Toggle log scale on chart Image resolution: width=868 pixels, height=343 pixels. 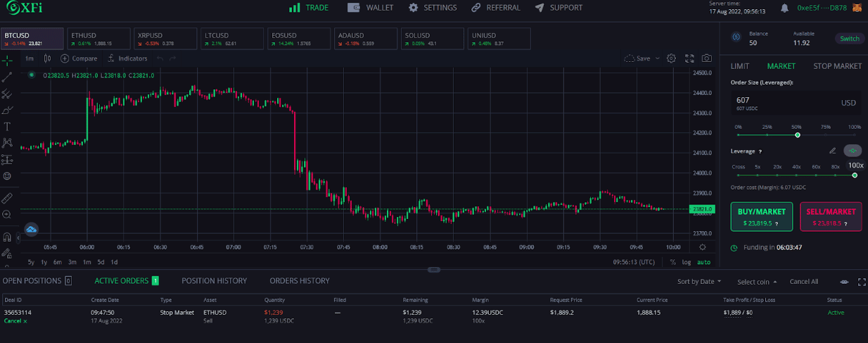[x=686, y=262]
